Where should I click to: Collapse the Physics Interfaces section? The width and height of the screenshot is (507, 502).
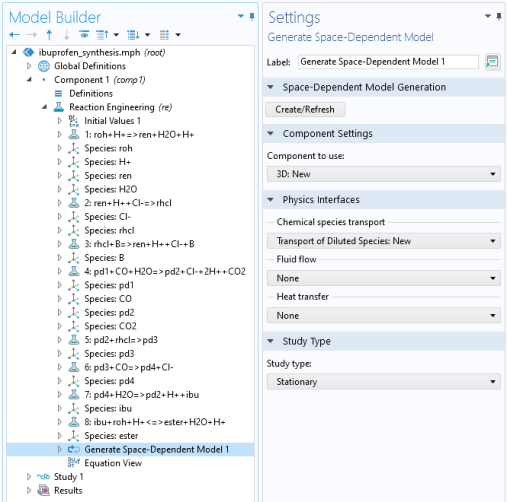point(270,200)
